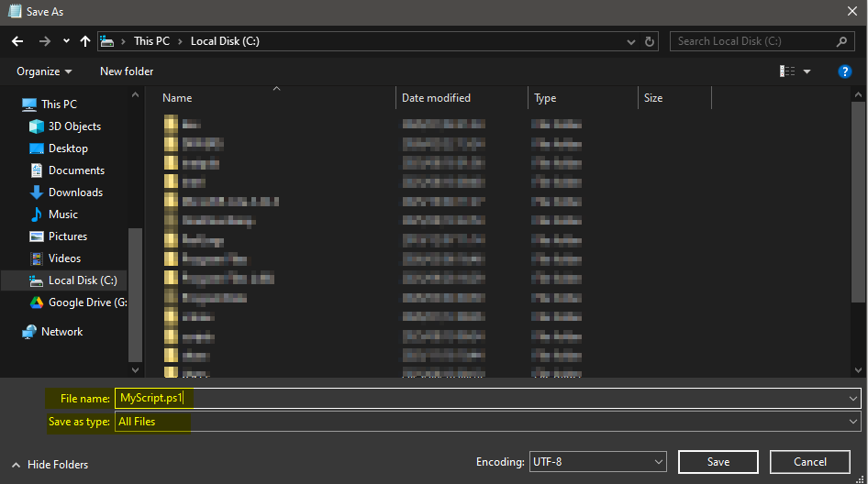This screenshot has width=868, height=484.
Task: Click the Pictures icon in sidebar
Action: tap(37, 236)
